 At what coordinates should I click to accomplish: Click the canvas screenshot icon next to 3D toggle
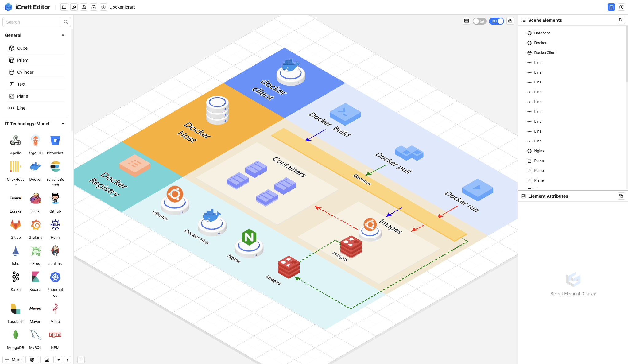(x=510, y=21)
